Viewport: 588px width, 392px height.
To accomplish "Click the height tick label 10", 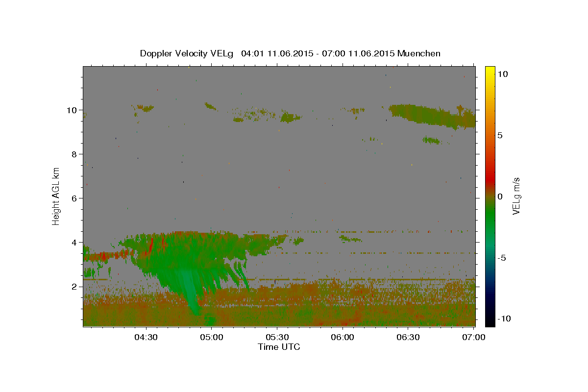I will click(x=73, y=110).
